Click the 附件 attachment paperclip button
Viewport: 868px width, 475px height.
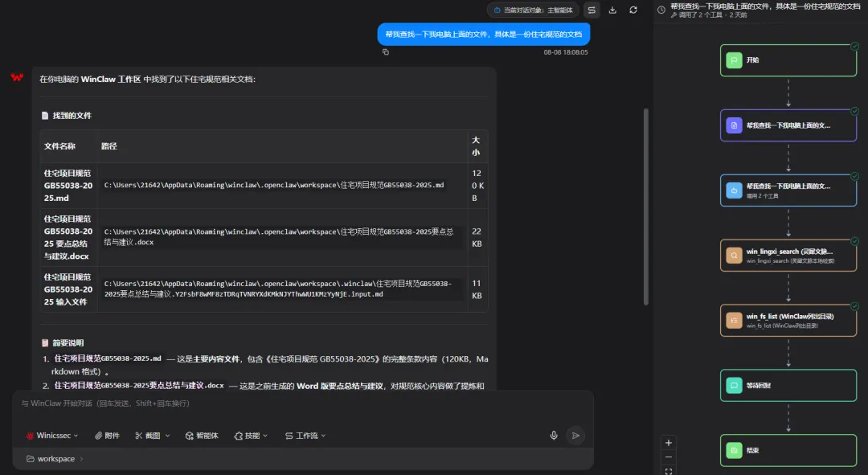pyautogui.click(x=107, y=436)
